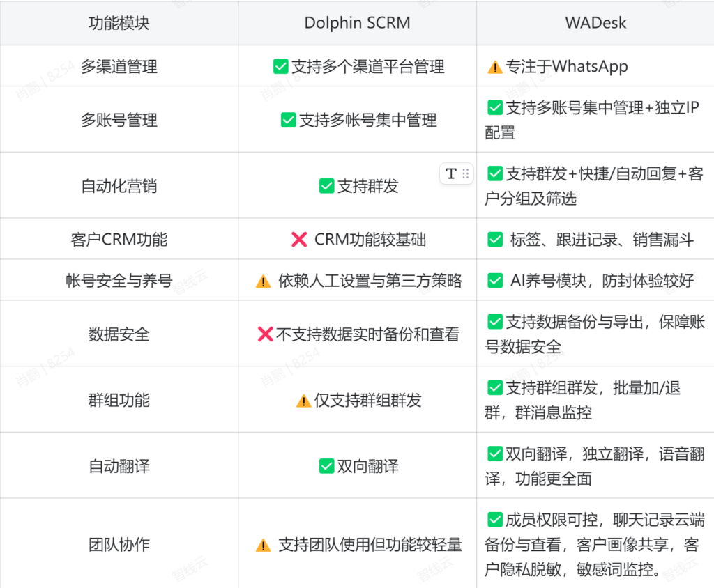714x588 pixels.
Task: Click the red X before 不支持数据实时备份和查看
Action: coord(265,334)
